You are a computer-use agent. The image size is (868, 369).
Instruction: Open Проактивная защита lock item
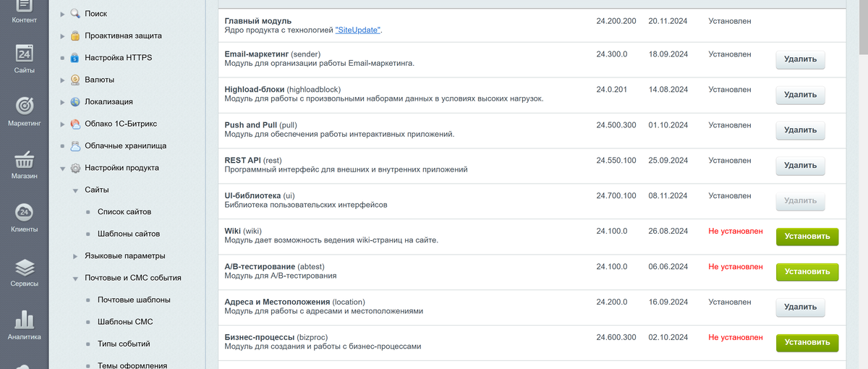[x=123, y=35]
